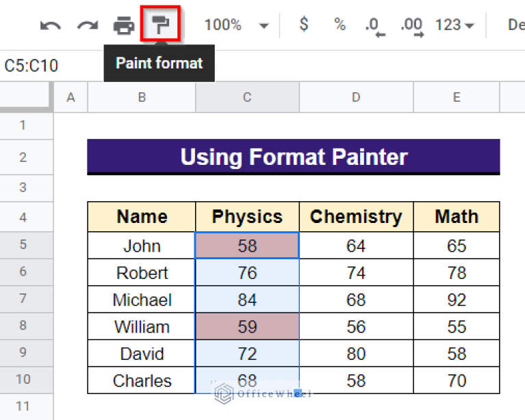This screenshot has height=420, width=525.
Task: Click the Print icon
Action: point(123,26)
